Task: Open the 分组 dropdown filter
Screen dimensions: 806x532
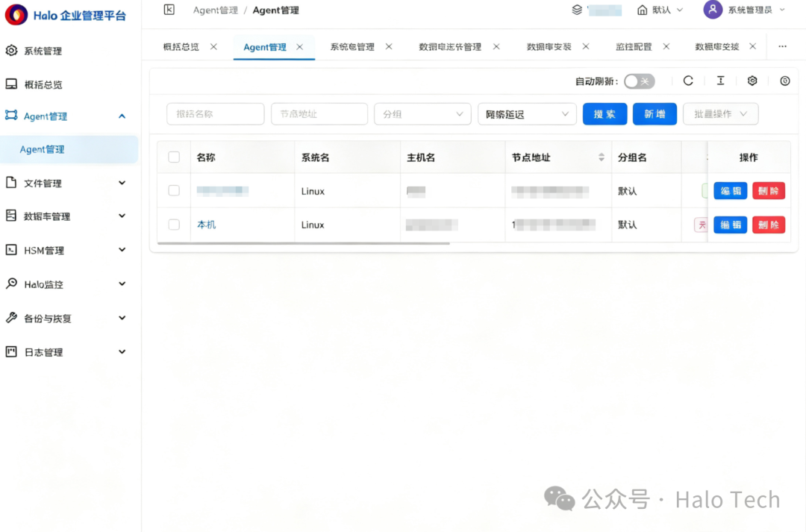Action: [x=422, y=114]
